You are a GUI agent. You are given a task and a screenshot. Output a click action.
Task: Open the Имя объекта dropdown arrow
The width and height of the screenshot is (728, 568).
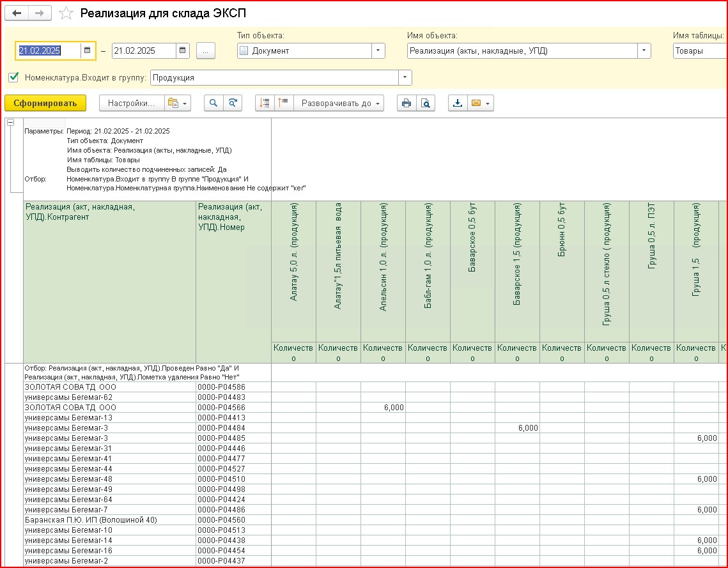click(x=644, y=50)
